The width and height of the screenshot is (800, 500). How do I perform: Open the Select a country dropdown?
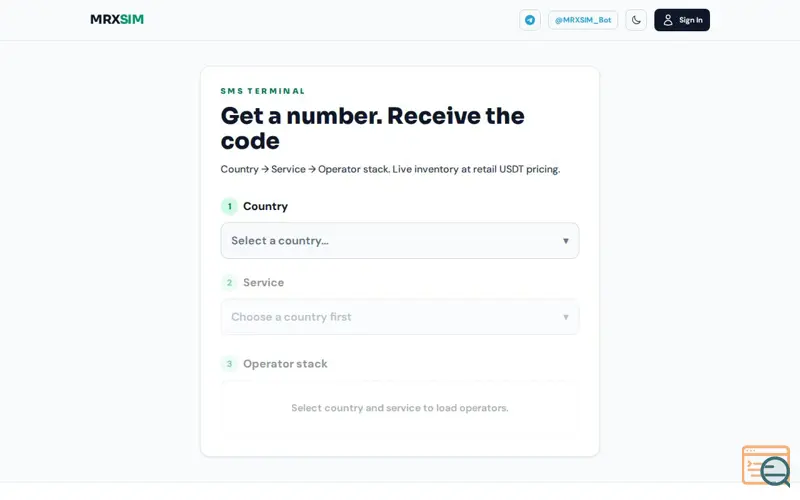(399, 240)
